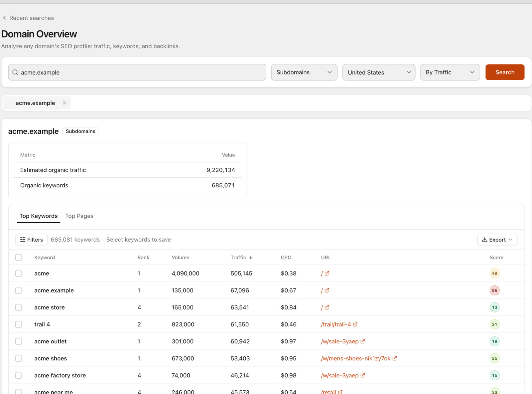Click the traffic value 67,096
This screenshot has height=394, width=532.
click(x=240, y=290)
